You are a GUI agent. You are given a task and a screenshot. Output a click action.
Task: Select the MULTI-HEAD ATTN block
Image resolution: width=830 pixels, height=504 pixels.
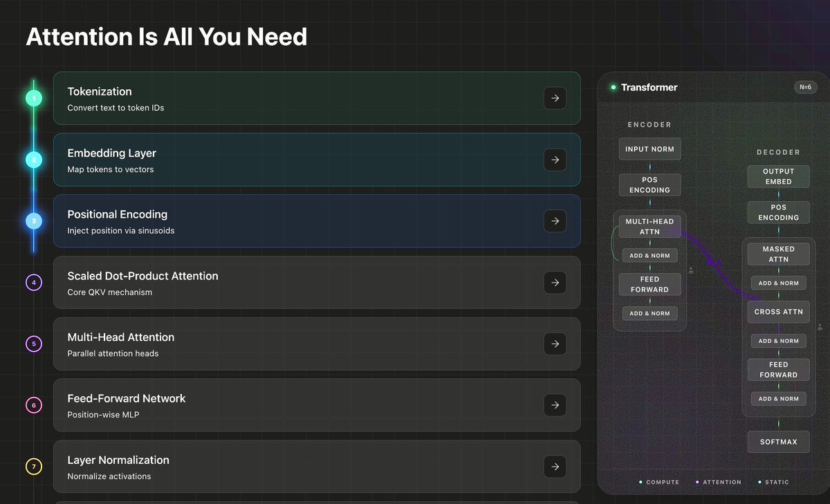tap(649, 227)
